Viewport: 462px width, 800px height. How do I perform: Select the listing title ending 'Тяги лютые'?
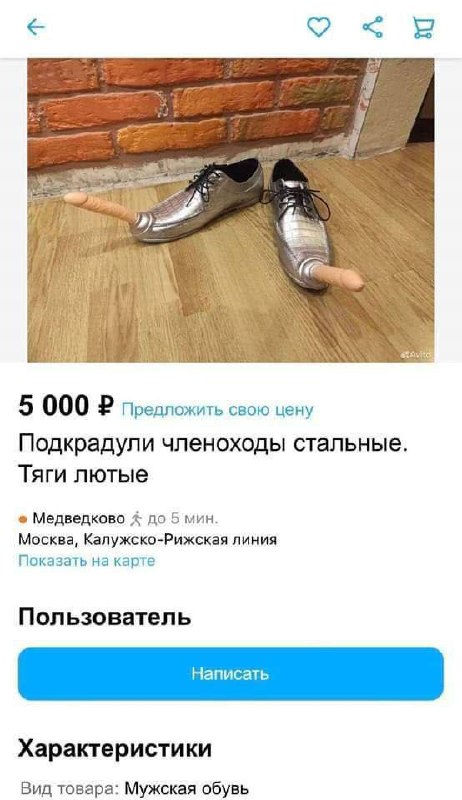[x=213, y=459]
